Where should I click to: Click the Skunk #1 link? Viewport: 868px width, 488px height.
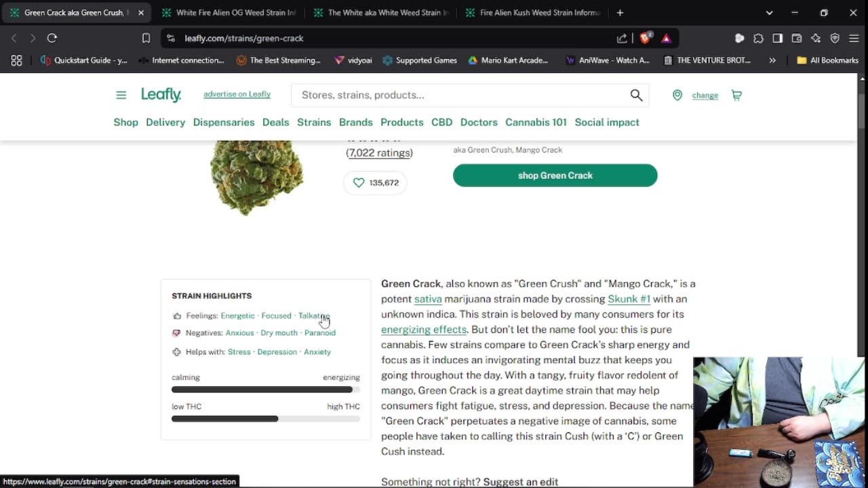[629, 299]
